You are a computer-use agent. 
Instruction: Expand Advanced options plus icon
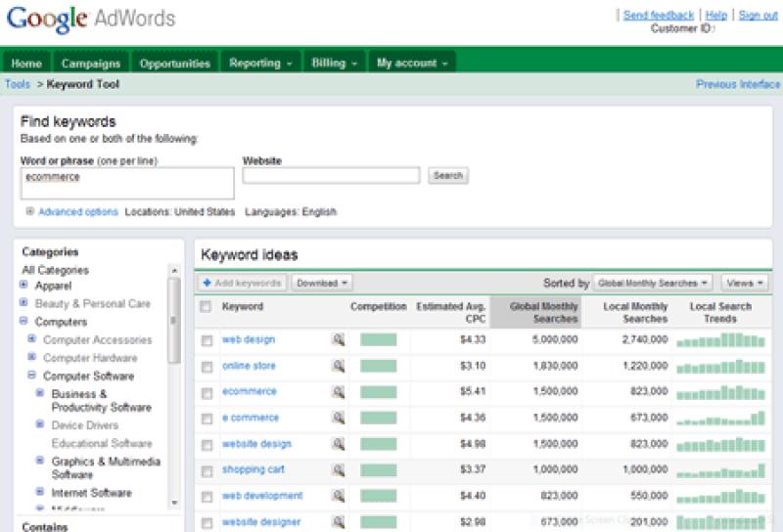tap(30, 212)
